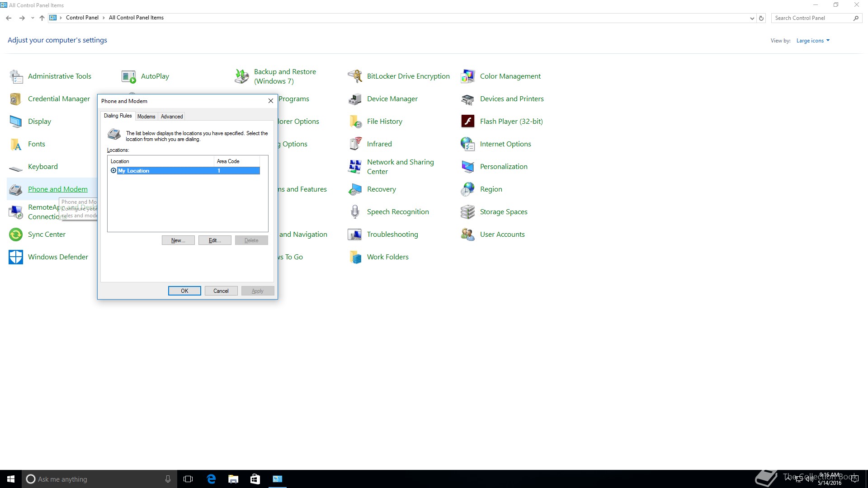This screenshot has height=488, width=868.
Task: Open Storage Spaces icon
Action: coord(467,212)
